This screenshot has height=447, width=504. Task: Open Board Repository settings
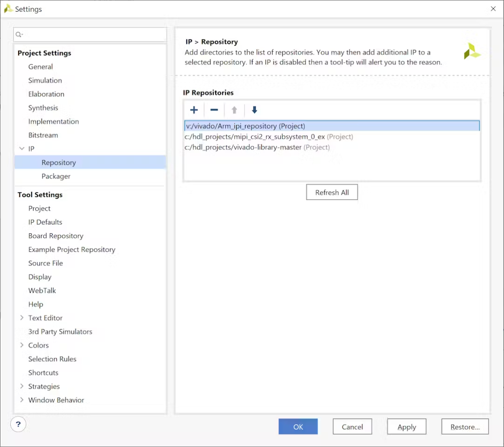pyautogui.click(x=56, y=236)
